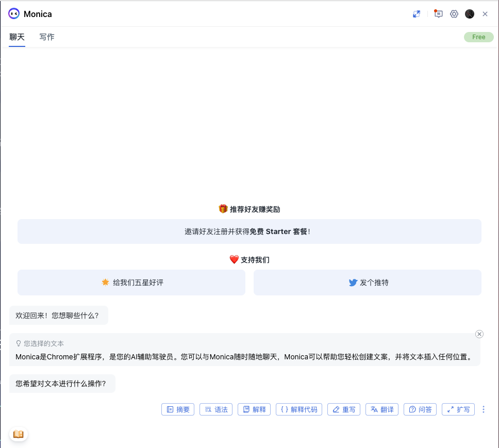
Task: Open the settings gear
Action: [x=454, y=14]
